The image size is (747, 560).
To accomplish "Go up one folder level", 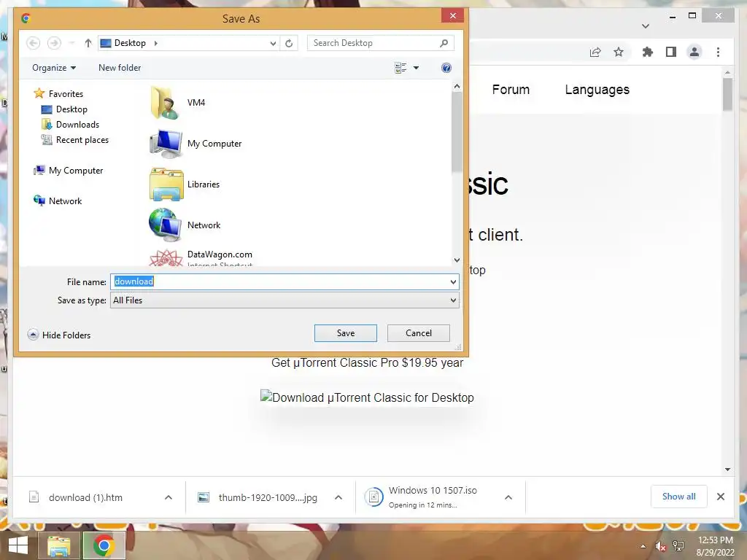I will pyautogui.click(x=88, y=43).
